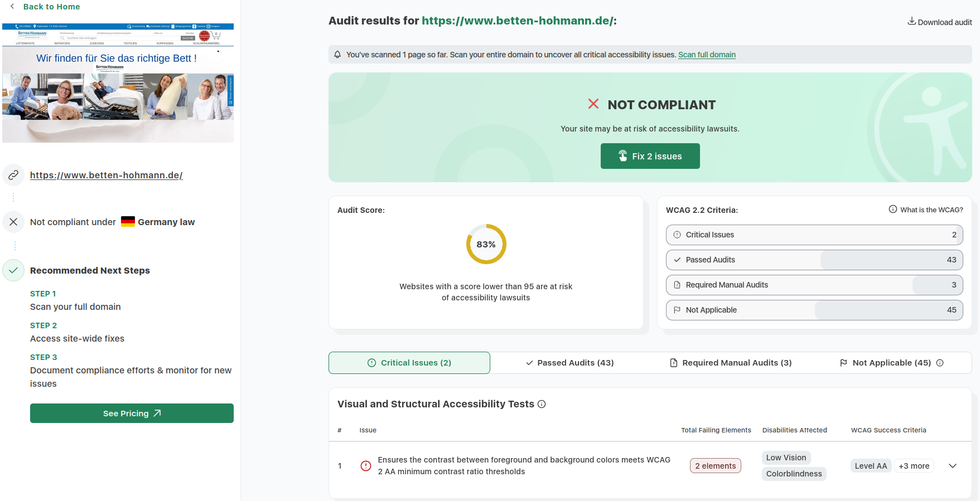The image size is (980, 501).
Task: Show the +3 more WCAG criteria
Action: 914,466
